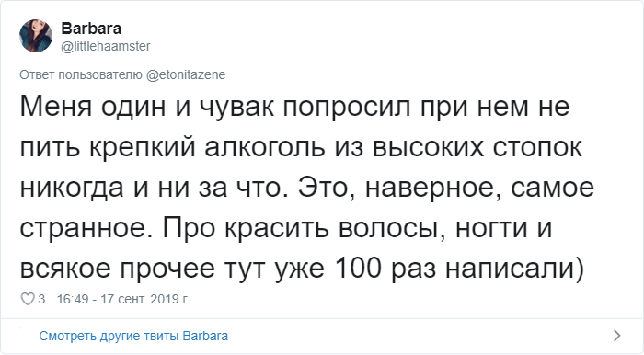Click the 'Ответ пользователю' label text
Screen dimensions: 644x355
(x=81, y=74)
